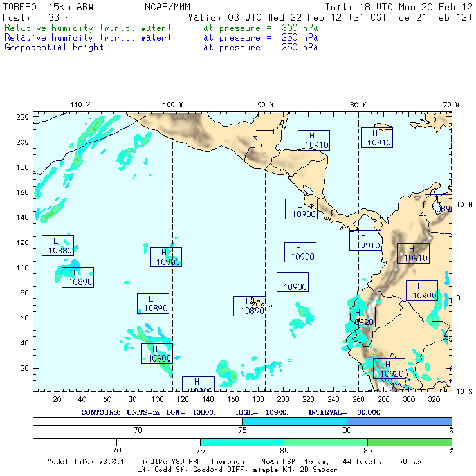Click the "Fcst: 33 h" forecast hour text
Screen dimensions: 476x476
pyautogui.click(x=37, y=17)
